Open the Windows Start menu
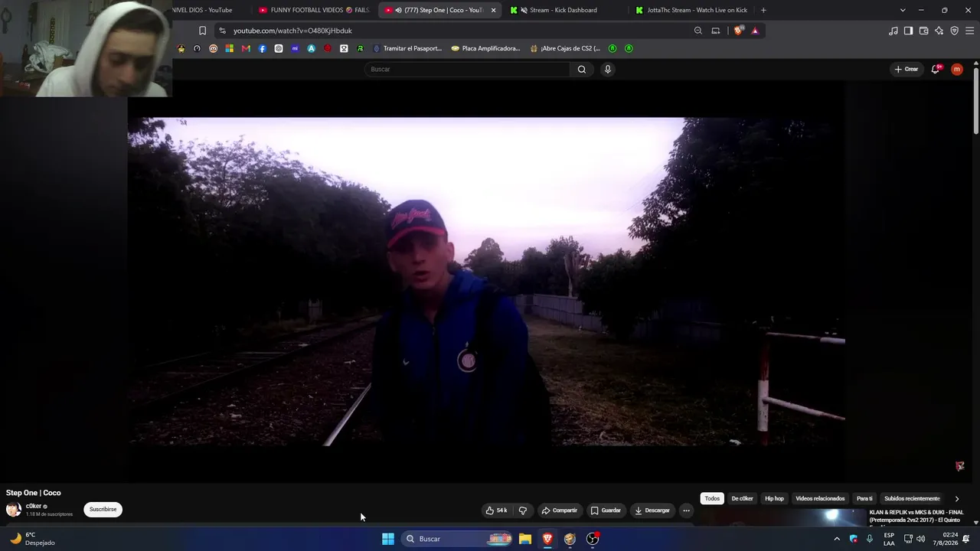Image resolution: width=980 pixels, height=551 pixels. (388, 539)
